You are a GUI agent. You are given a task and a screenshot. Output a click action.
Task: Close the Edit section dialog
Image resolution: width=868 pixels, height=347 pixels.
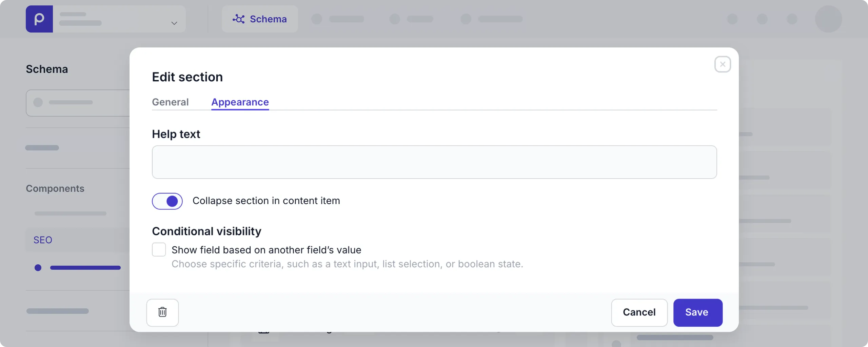[723, 64]
